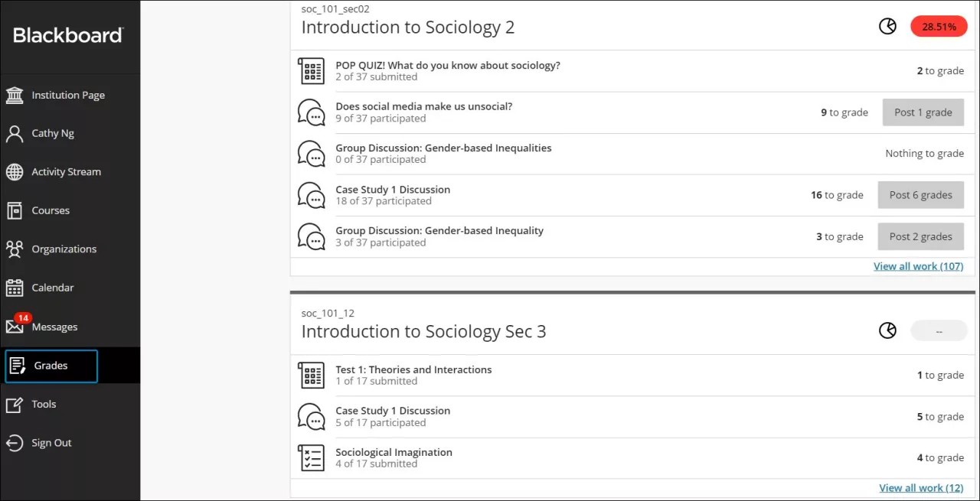Open View all work (12)
Image resolution: width=980 pixels, height=501 pixels.
tap(921, 487)
